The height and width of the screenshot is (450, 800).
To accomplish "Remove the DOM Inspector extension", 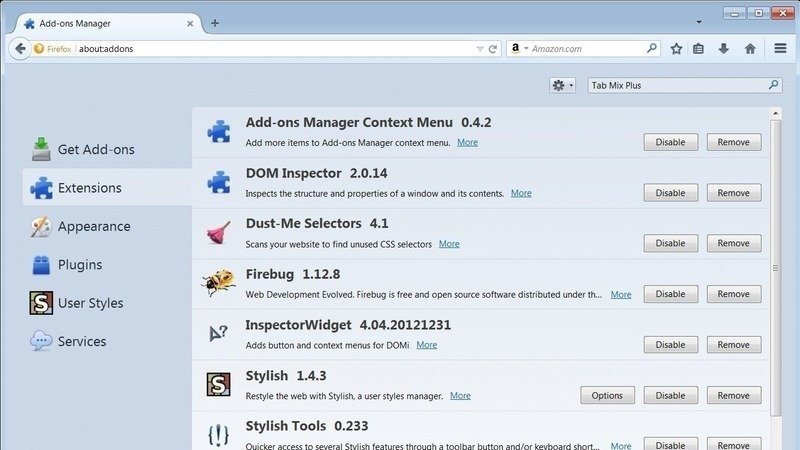I will (x=734, y=193).
